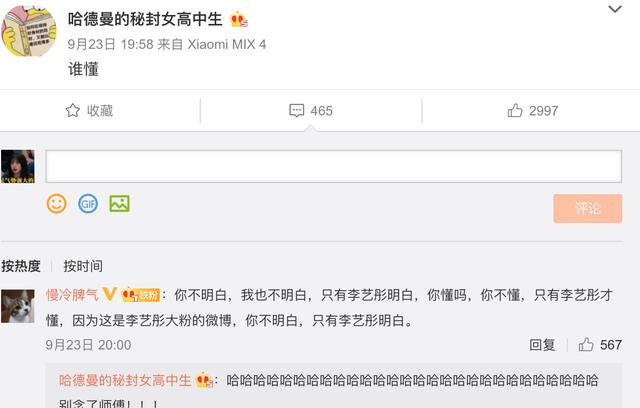Insert a GIF via the GIF icon
This screenshot has width=640, height=408.
point(88,204)
